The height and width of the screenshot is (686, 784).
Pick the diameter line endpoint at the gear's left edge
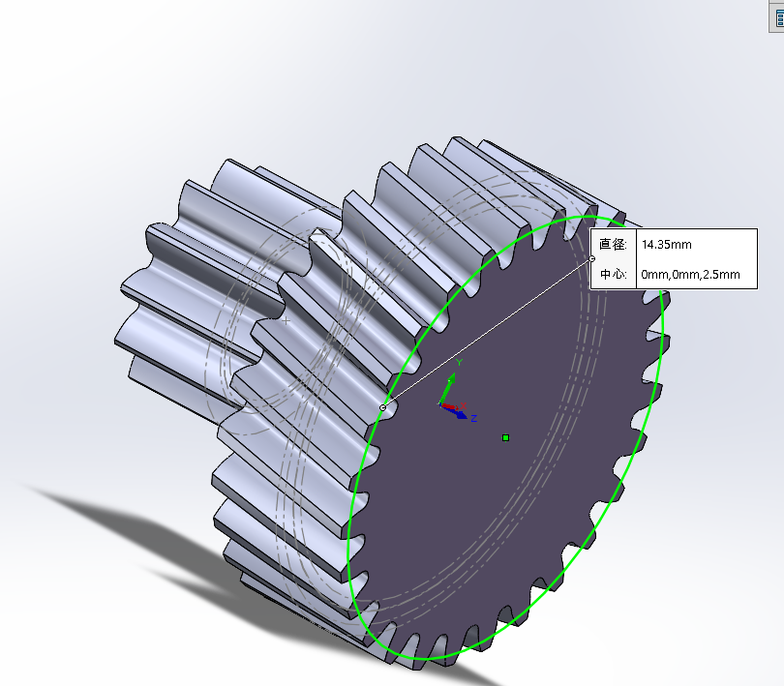point(383,407)
